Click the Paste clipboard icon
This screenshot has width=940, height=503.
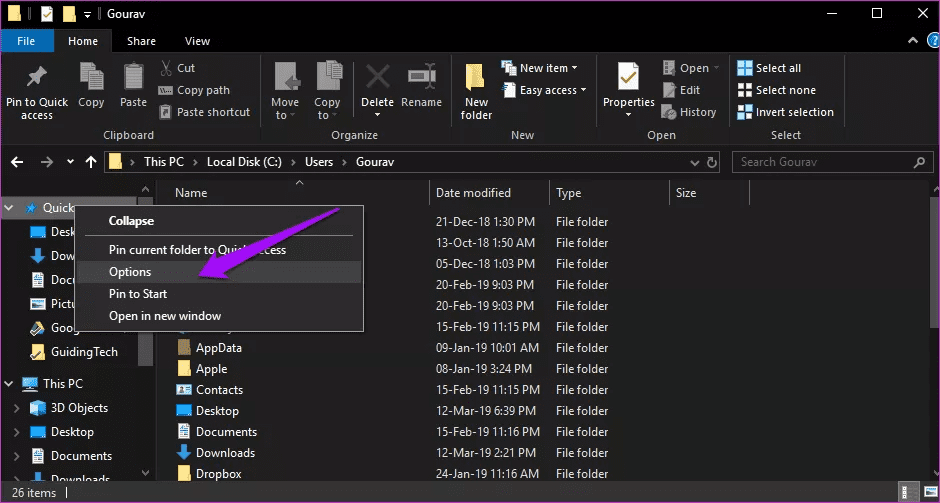(x=133, y=77)
